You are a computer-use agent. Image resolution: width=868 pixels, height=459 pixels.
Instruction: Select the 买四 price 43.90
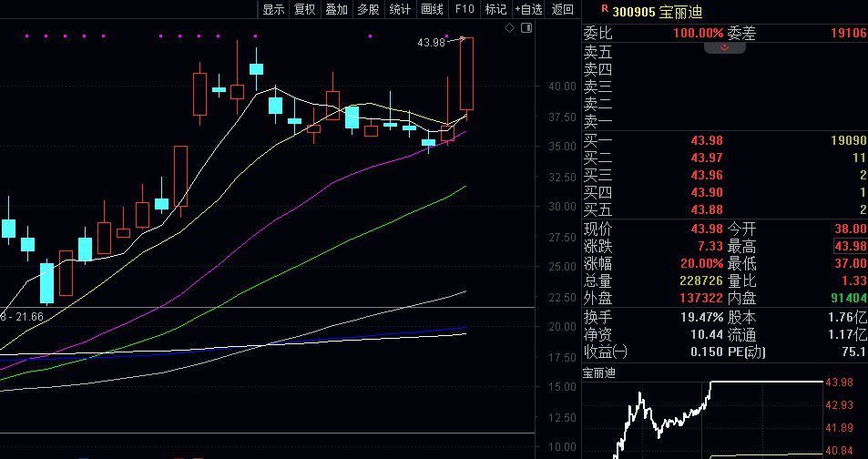click(x=707, y=193)
